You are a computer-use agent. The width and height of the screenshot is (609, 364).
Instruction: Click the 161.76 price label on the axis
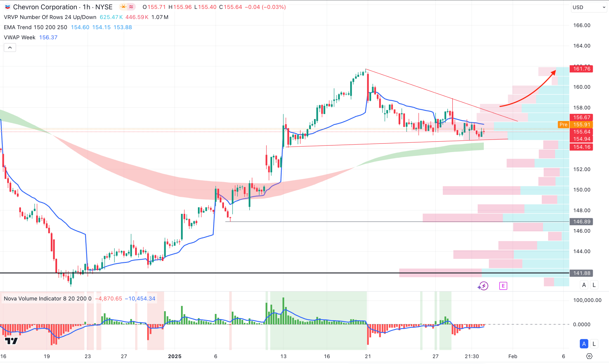581,69
